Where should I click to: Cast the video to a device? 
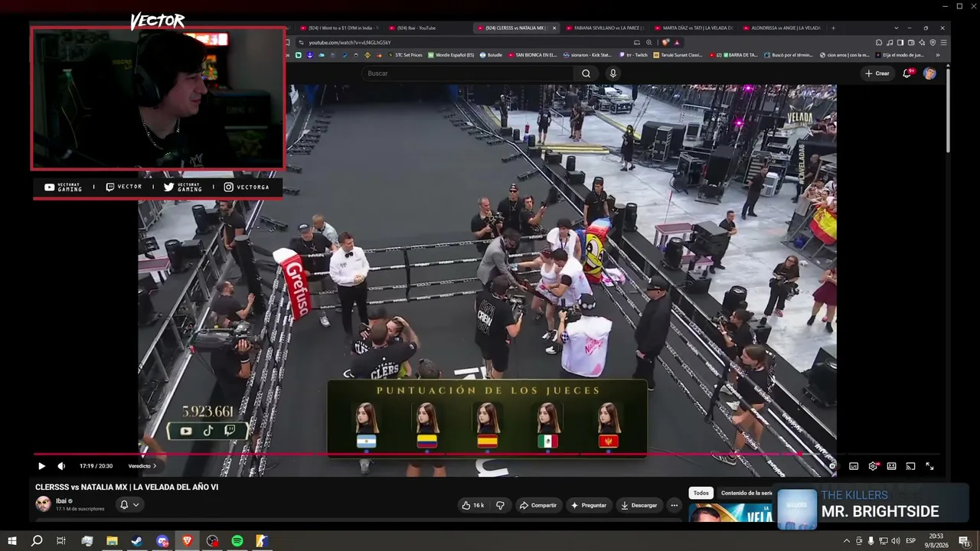[910, 466]
